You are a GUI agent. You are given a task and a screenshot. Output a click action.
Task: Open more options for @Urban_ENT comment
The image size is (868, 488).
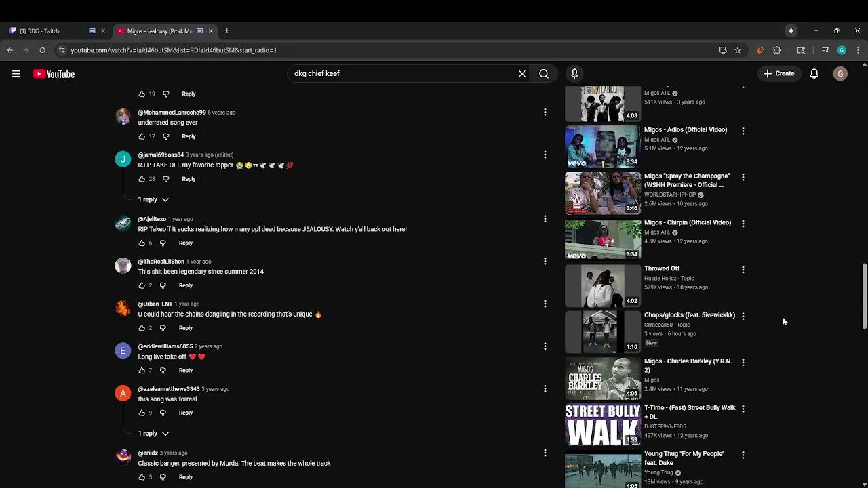point(545,304)
